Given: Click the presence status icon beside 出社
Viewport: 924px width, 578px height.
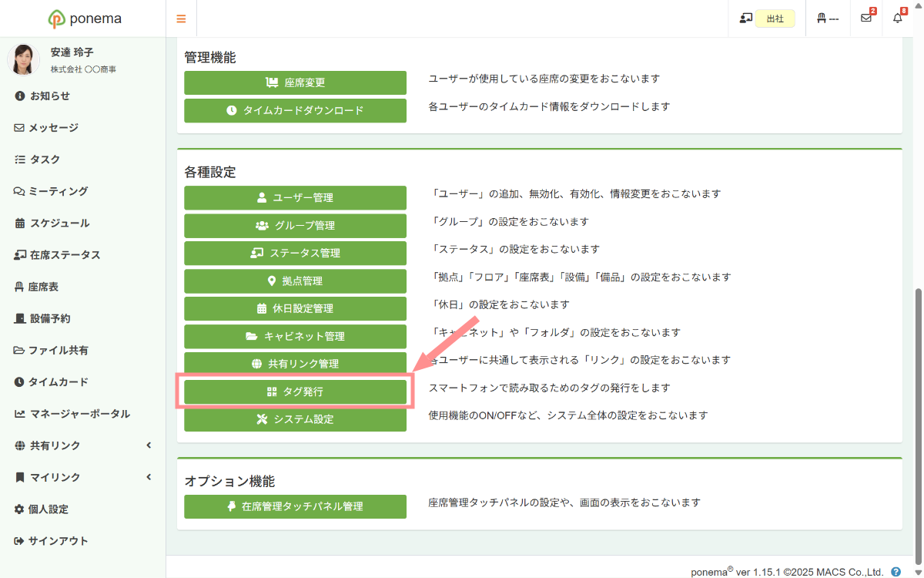Looking at the screenshot, I should pos(745,18).
